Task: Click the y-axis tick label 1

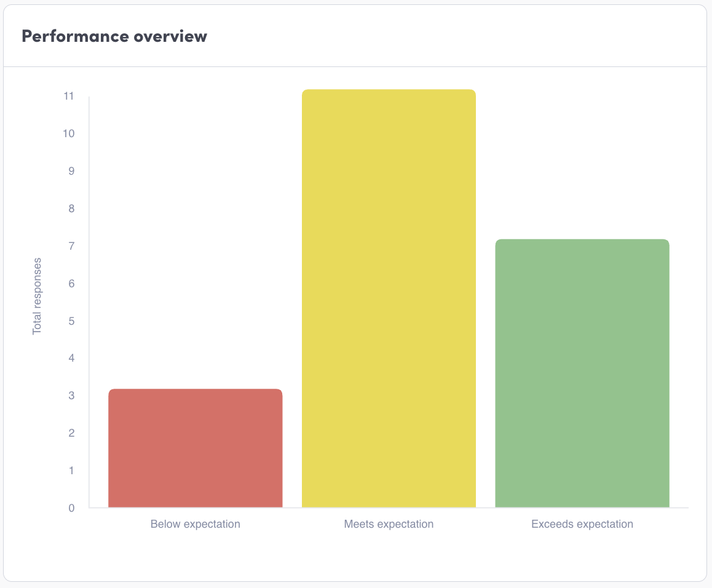Action: (x=71, y=471)
